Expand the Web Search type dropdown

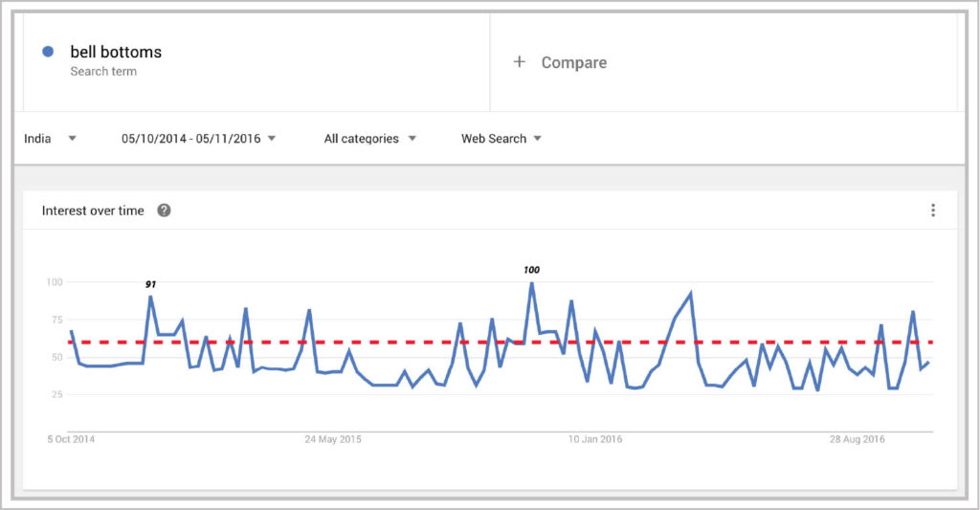pos(501,139)
